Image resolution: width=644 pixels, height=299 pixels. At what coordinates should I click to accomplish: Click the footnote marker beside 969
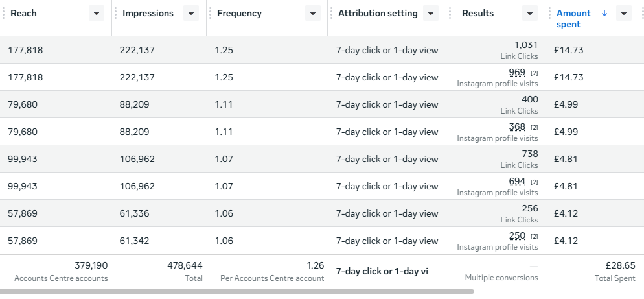(535, 73)
